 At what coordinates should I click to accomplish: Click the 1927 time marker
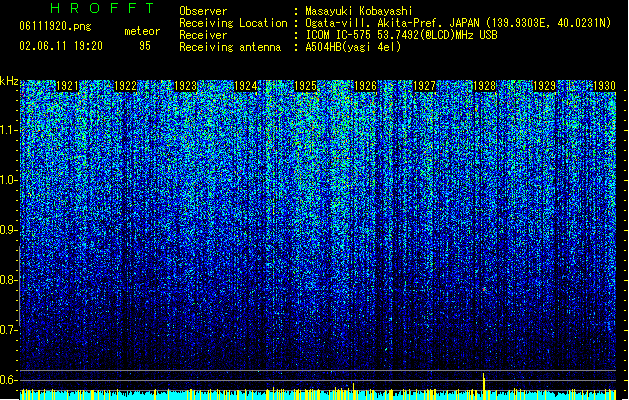point(424,86)
